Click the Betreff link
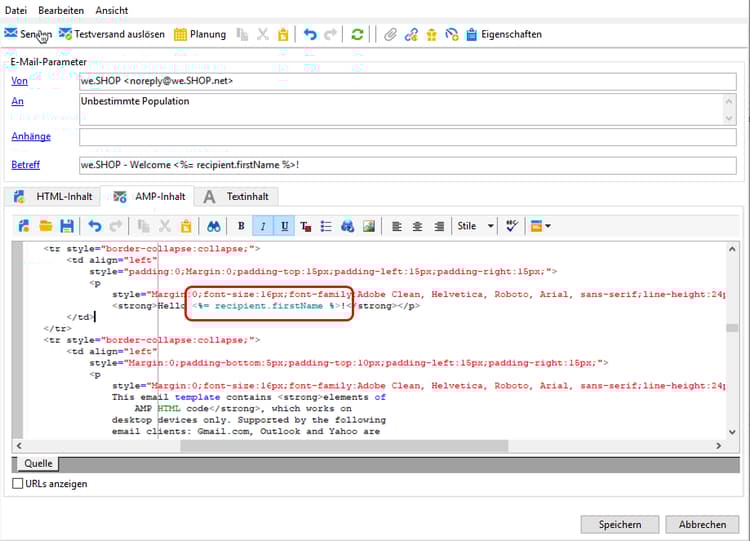This screenshot has height=541, width=750. (26, 165)
